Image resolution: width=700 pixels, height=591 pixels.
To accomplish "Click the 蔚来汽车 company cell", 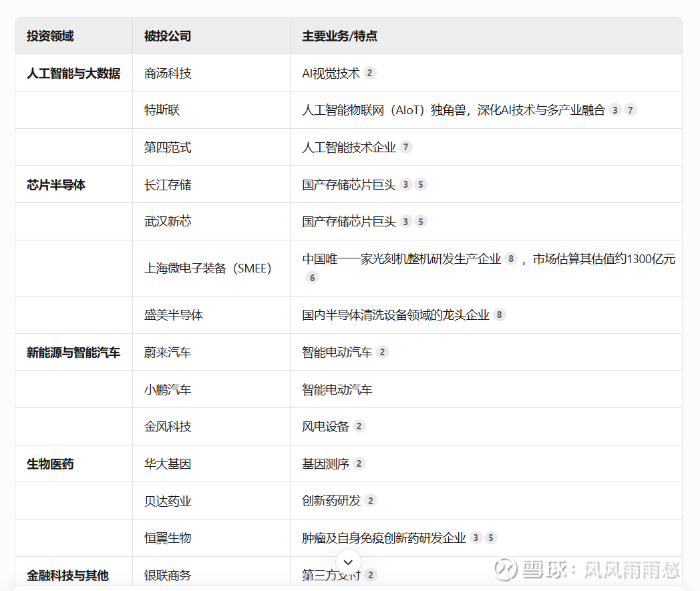I will (211, 352).
